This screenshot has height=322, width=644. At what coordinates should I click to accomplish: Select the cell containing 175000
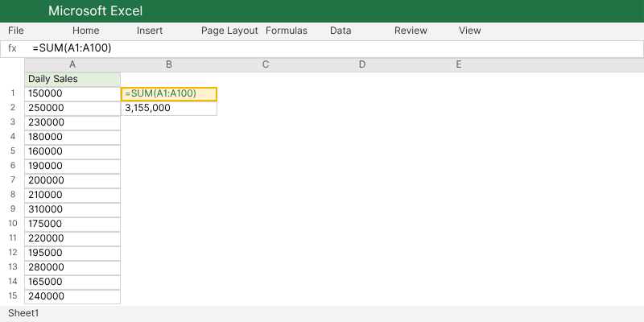point(72,225)
